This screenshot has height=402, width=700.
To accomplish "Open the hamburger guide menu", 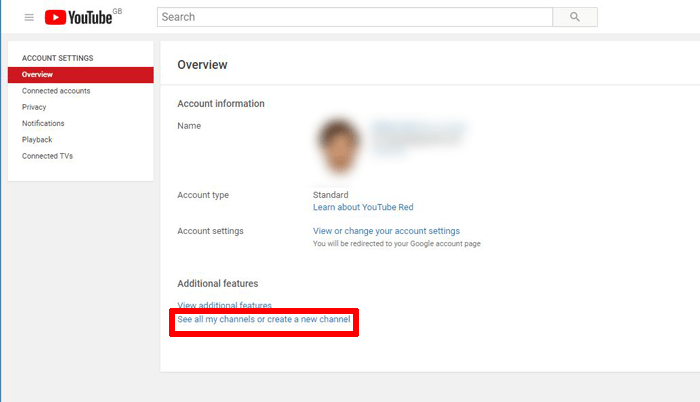I will [29, 17].
